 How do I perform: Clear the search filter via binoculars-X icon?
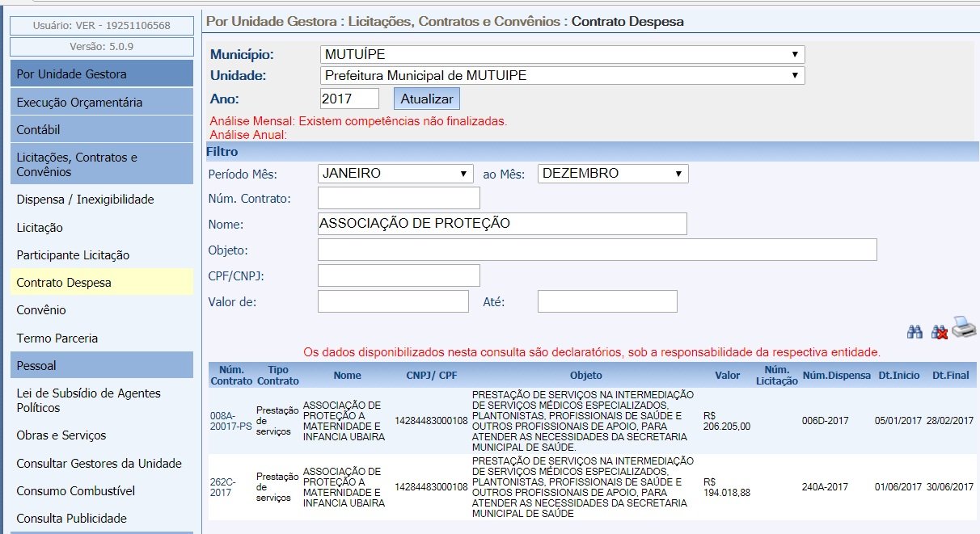tap(939, 331)
